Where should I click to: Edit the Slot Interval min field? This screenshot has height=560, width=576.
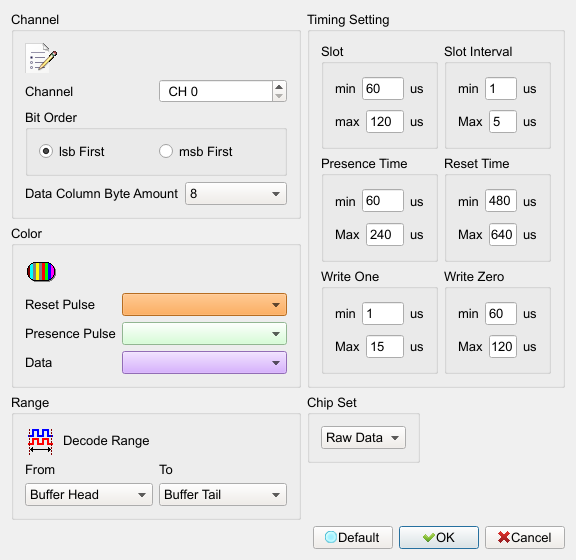pyautogui.click(x=501, y=89)
